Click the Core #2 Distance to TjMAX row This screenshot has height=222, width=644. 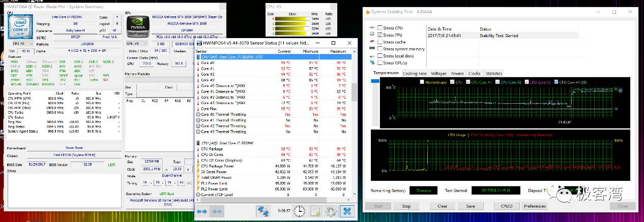point(273,97)
